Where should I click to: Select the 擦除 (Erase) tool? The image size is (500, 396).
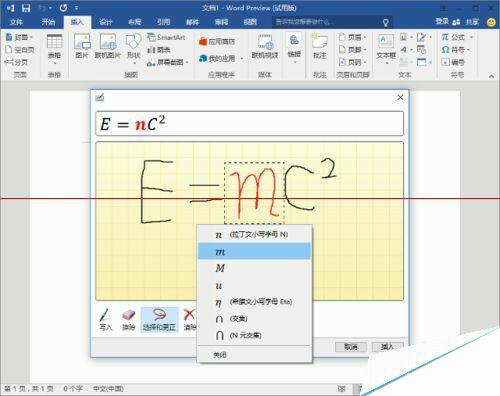pos(129,320)
